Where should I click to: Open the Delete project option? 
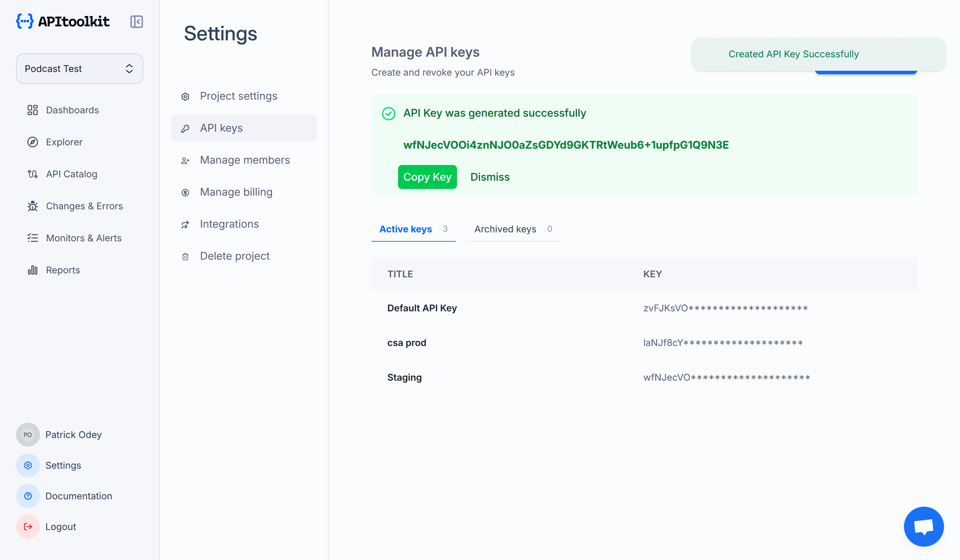235,256
